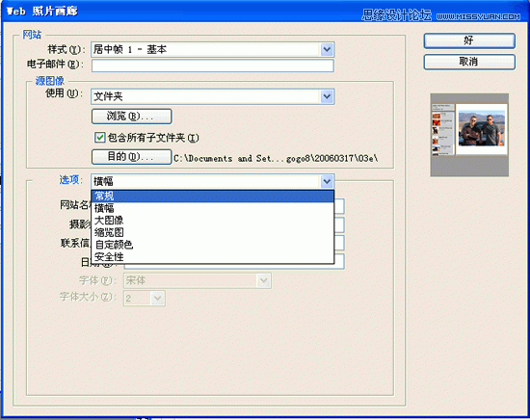Click the 目的 destination button
This screenshot has width=530, height=420.
pyautogui.click(x=131, y=157)
